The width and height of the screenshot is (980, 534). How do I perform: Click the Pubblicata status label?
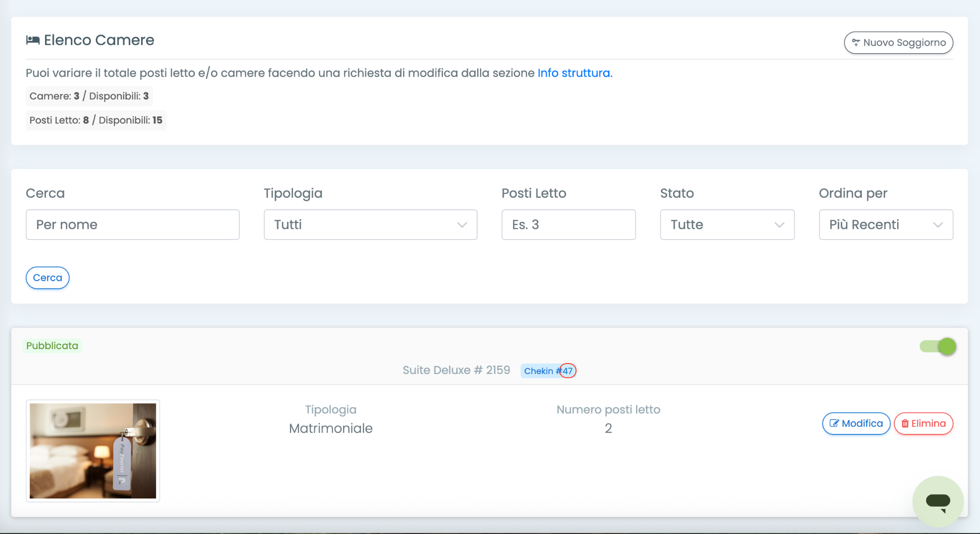pos(52,346)
